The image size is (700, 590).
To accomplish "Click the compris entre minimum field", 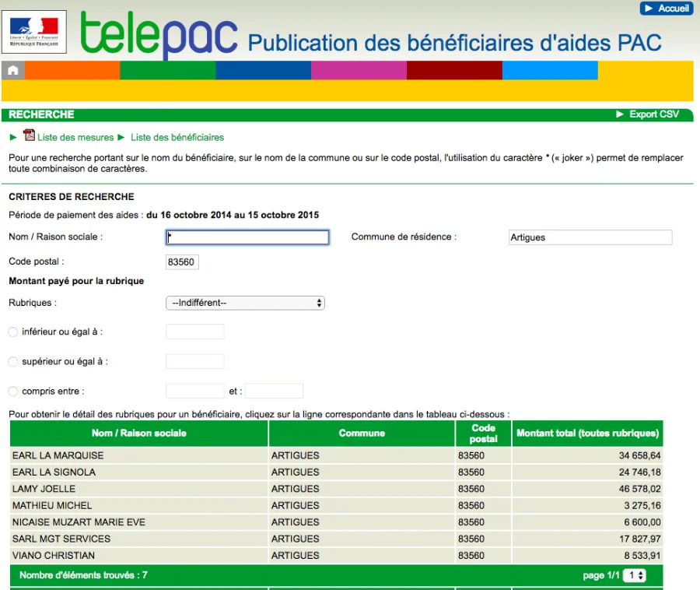I will click(194, 392).
